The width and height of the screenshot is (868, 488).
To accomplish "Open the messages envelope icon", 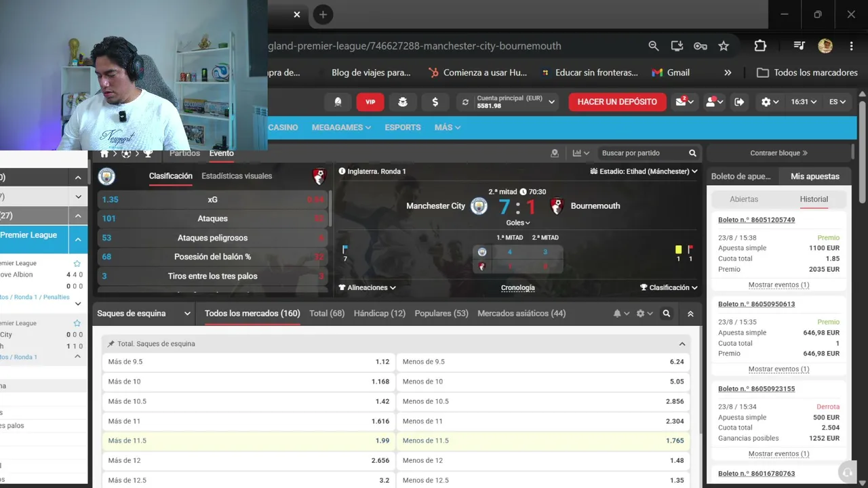I will click(x=681, y=102).
